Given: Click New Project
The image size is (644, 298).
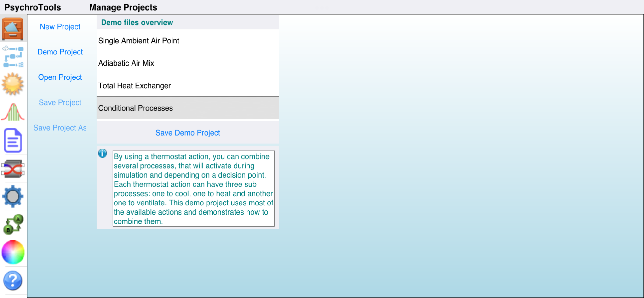Looking at the screenshot, I should point(60,27).
